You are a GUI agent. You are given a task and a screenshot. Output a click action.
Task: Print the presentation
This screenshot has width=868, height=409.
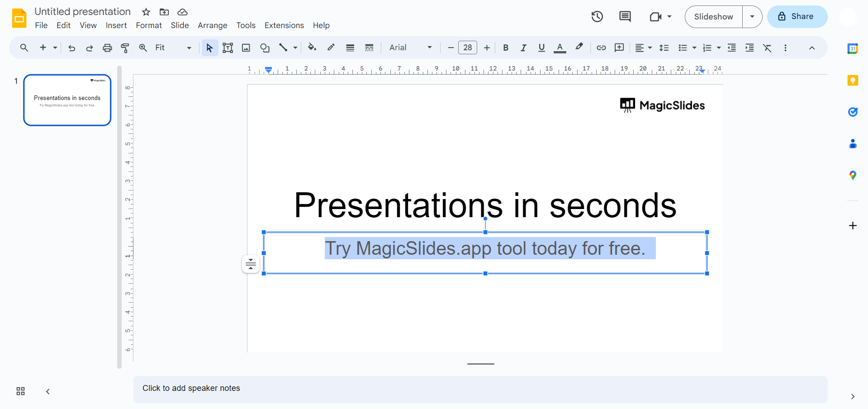[x=107, y=48]
